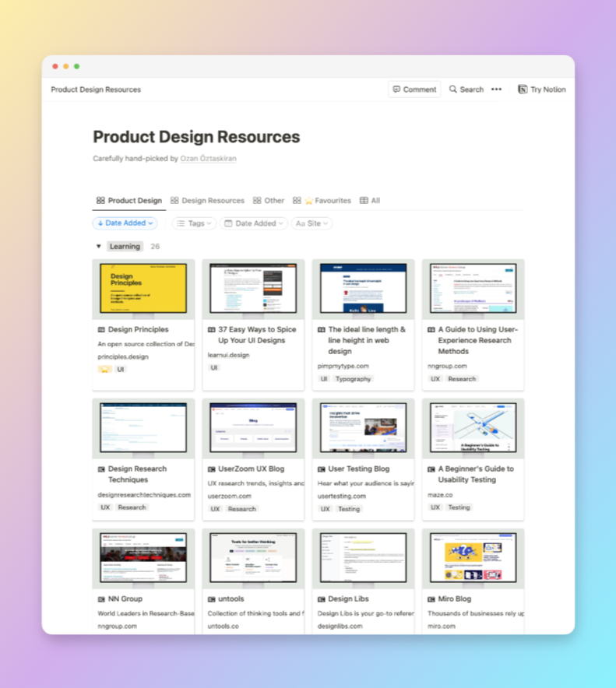This screenshot has width=616, height=688.
Task: Open the Tags filter dropdown
Action: pyautogui.click(x=194, y=223)
